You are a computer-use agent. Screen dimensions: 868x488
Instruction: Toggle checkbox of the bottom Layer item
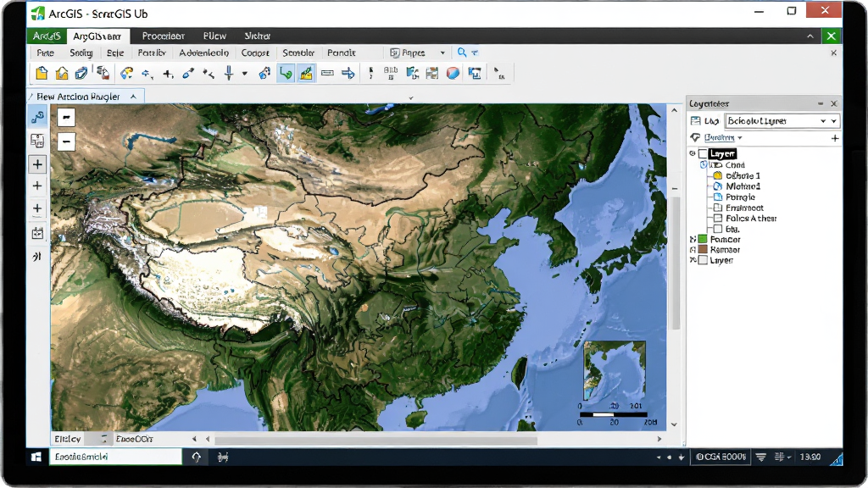[703, 260]
